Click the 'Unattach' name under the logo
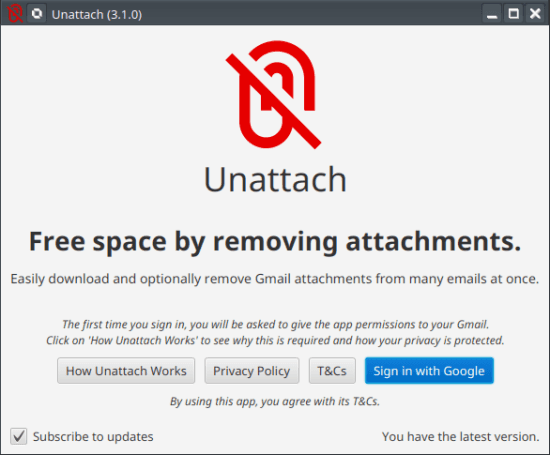Image resolution: width=550 pixels, height=455 pixels. (x=275, y=180)
